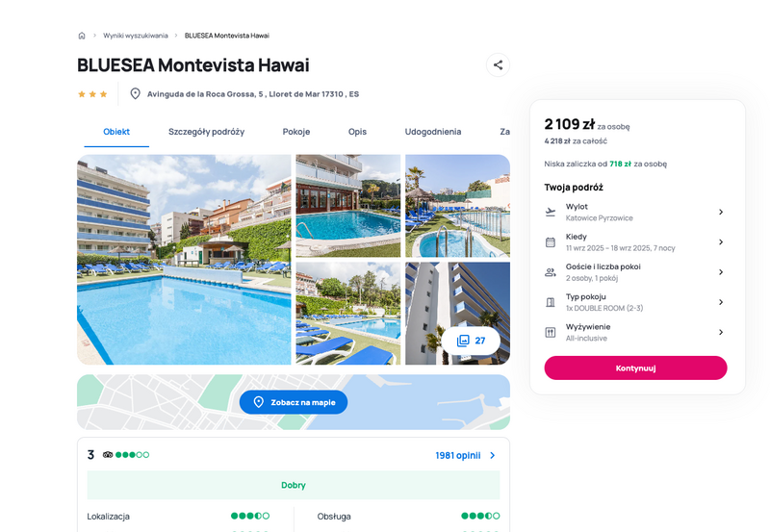Click the calendar icon beside Kiedy
Image resolution: width=770 pixels, height=532 pixels.
(551, 242)
